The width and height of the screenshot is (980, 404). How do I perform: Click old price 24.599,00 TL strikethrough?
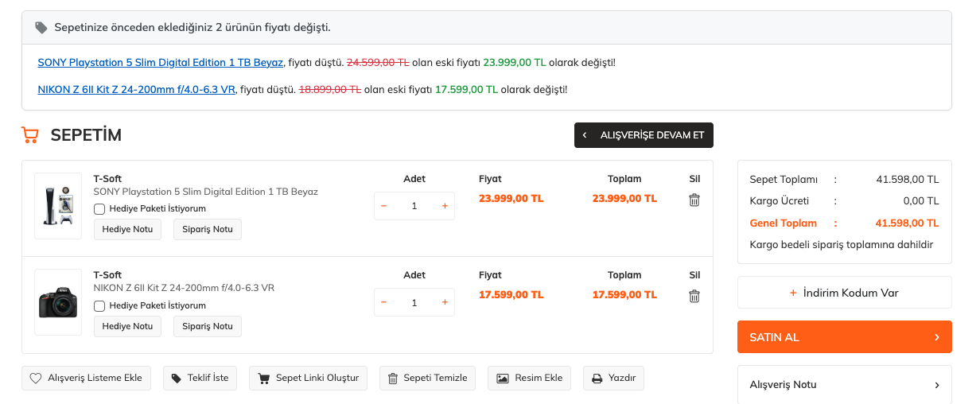(378, 62)
